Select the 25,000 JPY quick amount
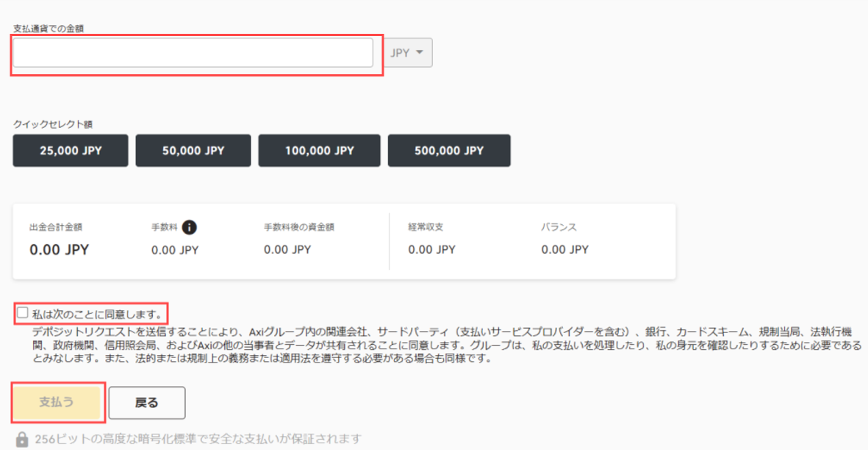 [71, 151]
